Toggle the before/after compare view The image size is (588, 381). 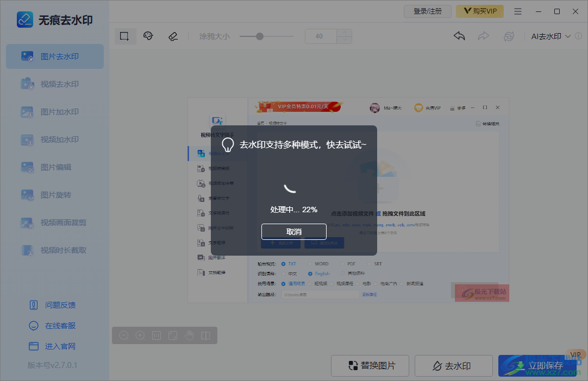pyautogui.click(x=205, y=335)
